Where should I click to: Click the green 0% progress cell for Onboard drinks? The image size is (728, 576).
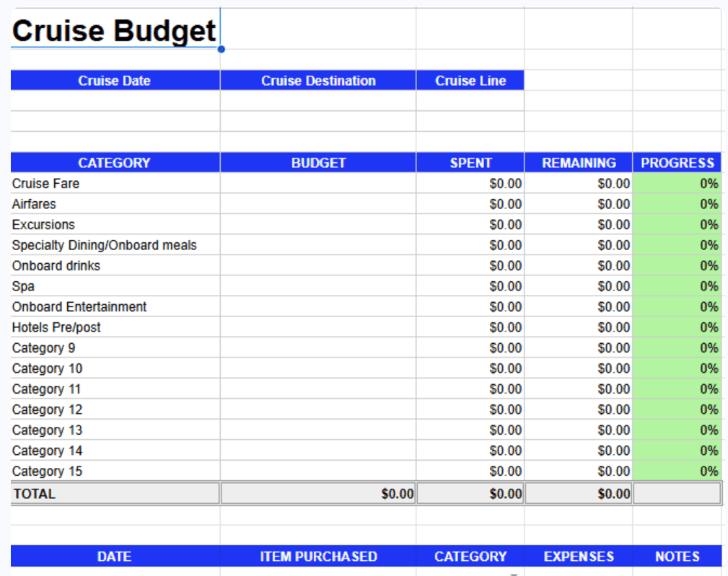(x=676, y=265)
